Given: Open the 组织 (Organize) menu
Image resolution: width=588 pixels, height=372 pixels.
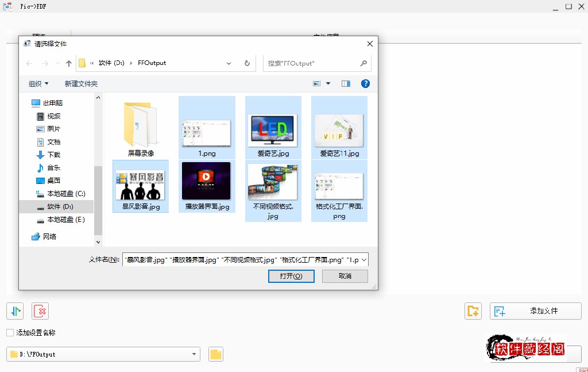Looking at the screenshot, I should pos(38,83).
